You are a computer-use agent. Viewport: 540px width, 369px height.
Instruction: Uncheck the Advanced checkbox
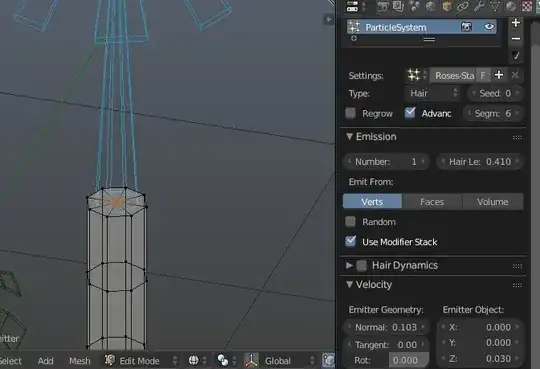click(410, 113)
